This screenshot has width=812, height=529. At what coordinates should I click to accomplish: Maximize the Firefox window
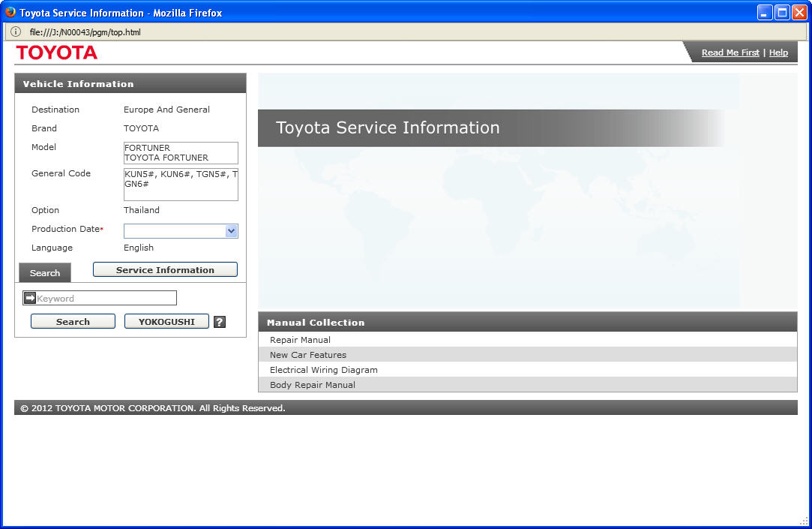point(782,13)
